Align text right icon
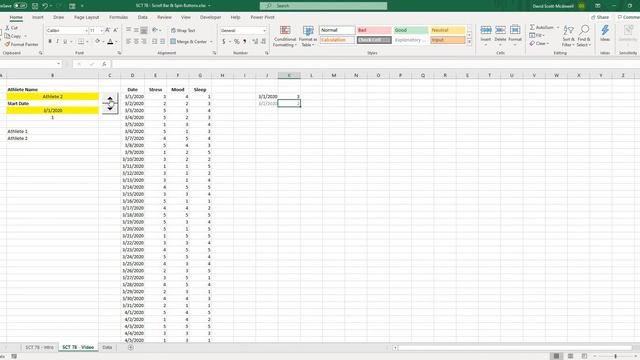This screenshot has height=360, width=640. coord(144,41)
